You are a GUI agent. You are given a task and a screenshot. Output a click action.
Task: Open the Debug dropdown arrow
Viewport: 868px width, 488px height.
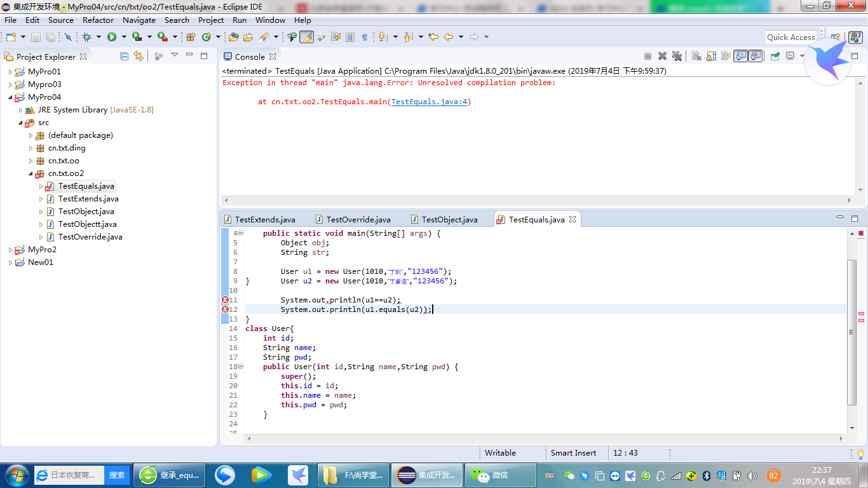click(98, 37)
